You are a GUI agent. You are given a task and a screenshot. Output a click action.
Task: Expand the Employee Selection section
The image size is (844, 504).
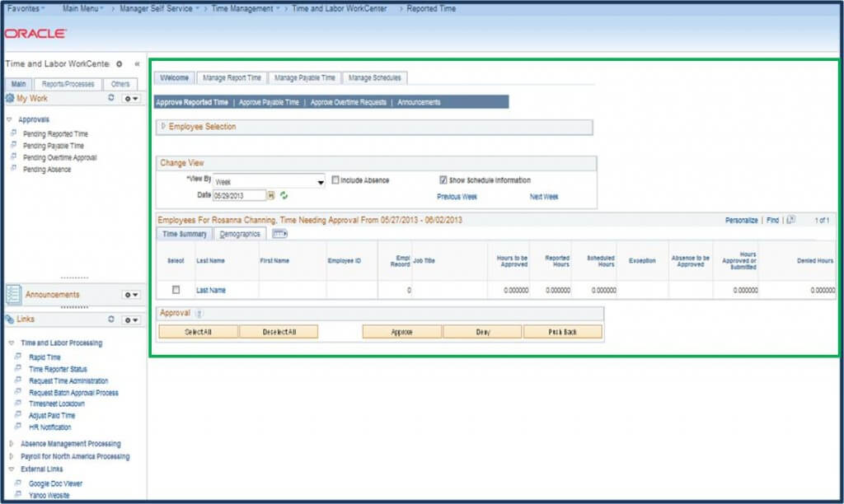[163, 126]
